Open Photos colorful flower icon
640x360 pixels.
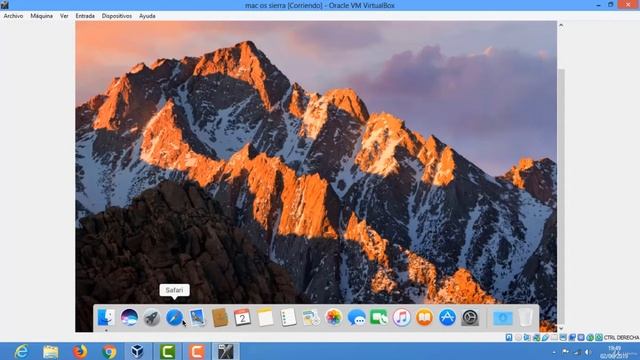pos(333,318)
